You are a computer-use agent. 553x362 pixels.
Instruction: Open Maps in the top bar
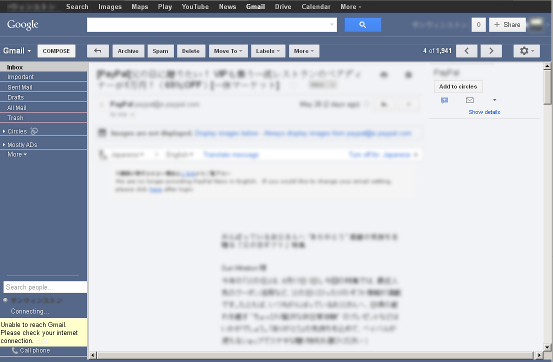click(x=140, y=7)
